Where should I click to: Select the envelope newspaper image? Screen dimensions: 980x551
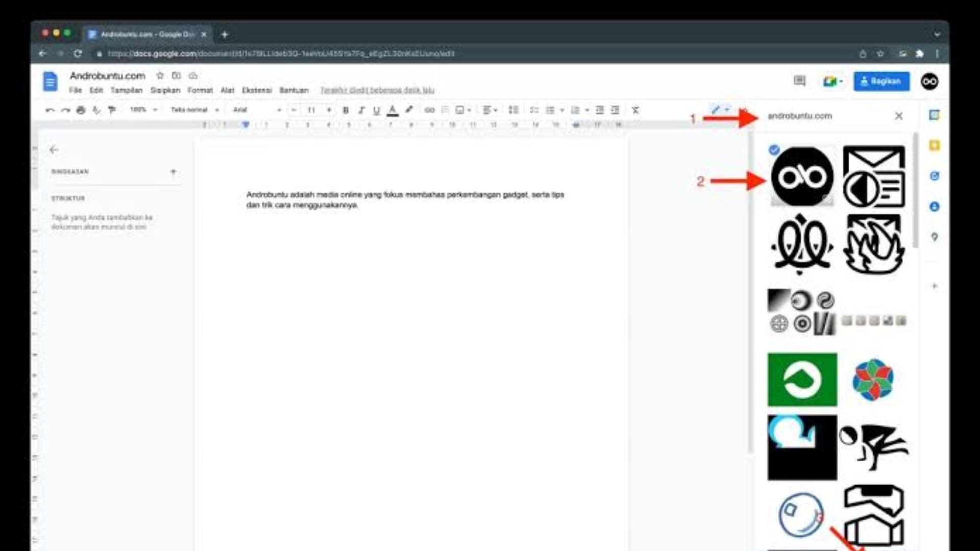point(873,177)
